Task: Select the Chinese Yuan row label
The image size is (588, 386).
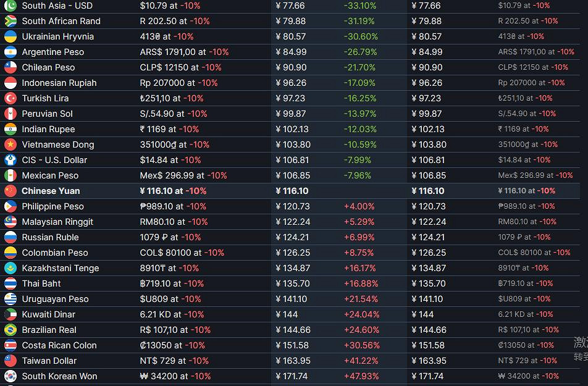Action: pyautogui.click(x=51, y=191)
